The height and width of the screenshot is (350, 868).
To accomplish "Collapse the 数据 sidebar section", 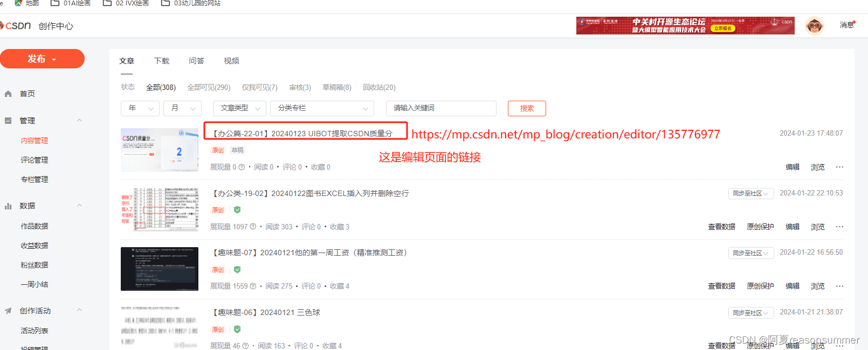I will [79, 206].
